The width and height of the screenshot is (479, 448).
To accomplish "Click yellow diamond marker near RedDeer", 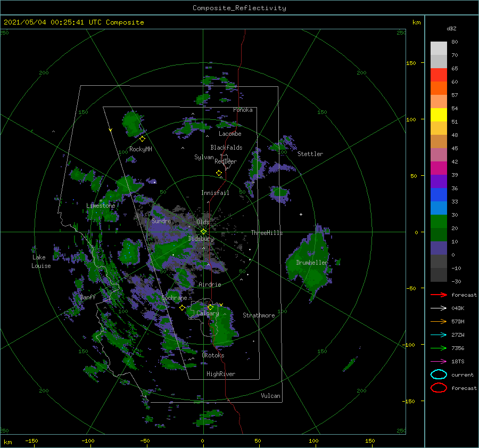I will 219,173.
